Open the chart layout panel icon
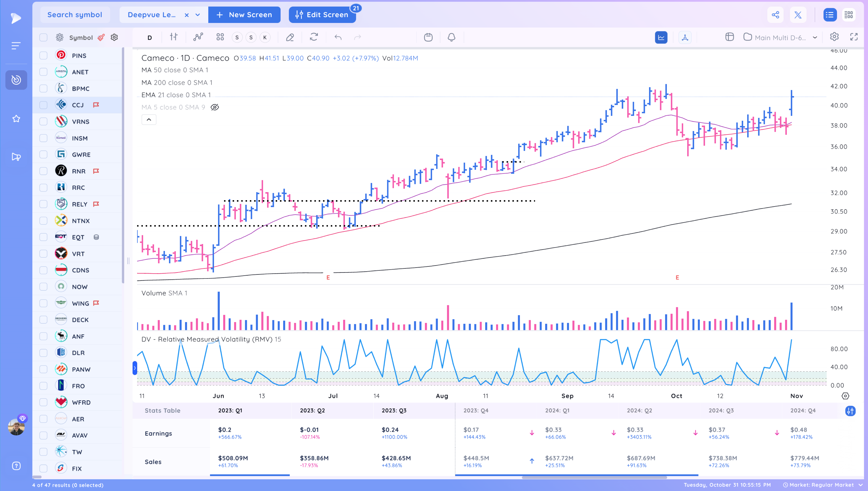 729,37
